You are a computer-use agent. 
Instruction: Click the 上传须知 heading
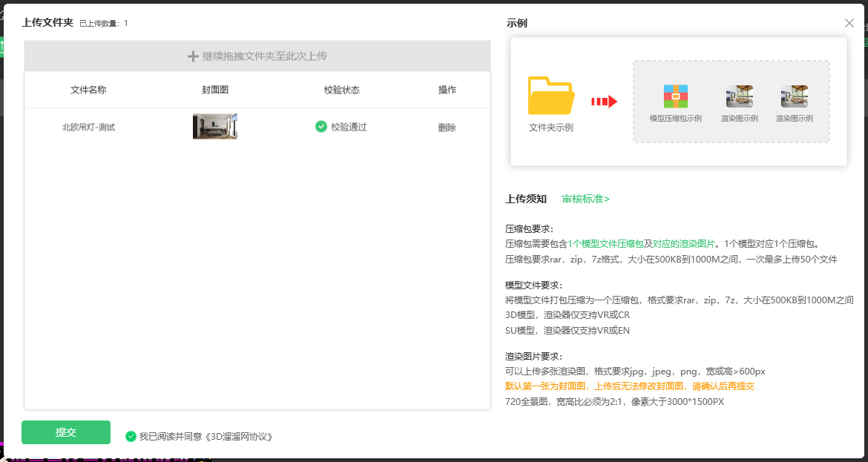click(527, 199)
